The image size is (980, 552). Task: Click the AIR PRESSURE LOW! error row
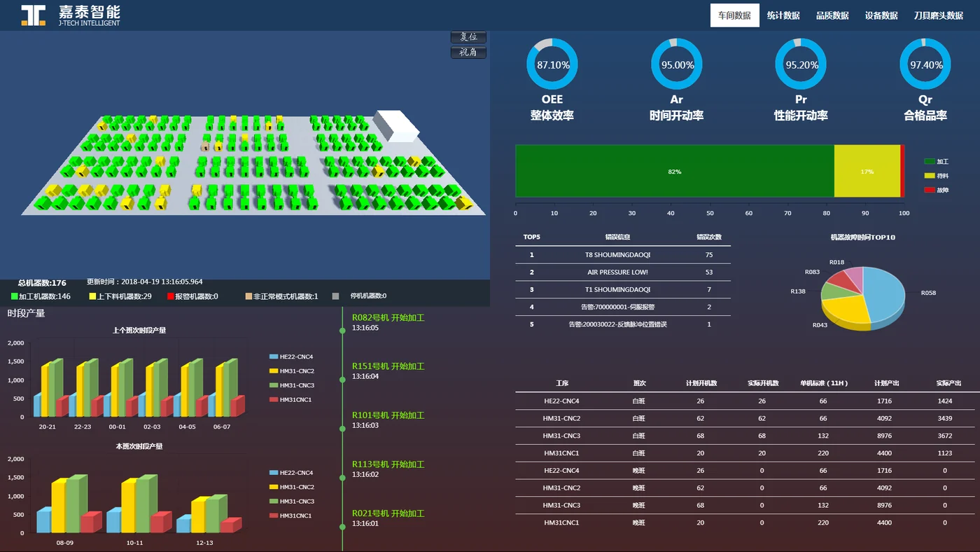coord(623,272)
